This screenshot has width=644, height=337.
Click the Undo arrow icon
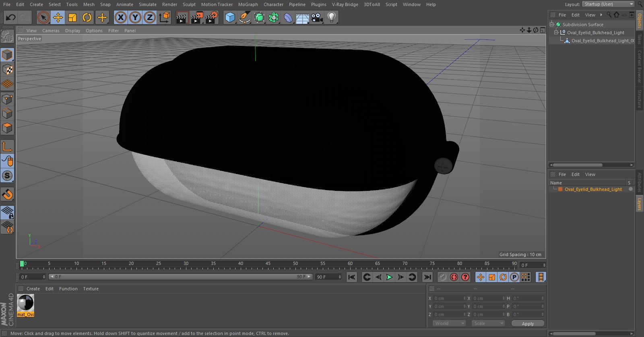[10, 17]
